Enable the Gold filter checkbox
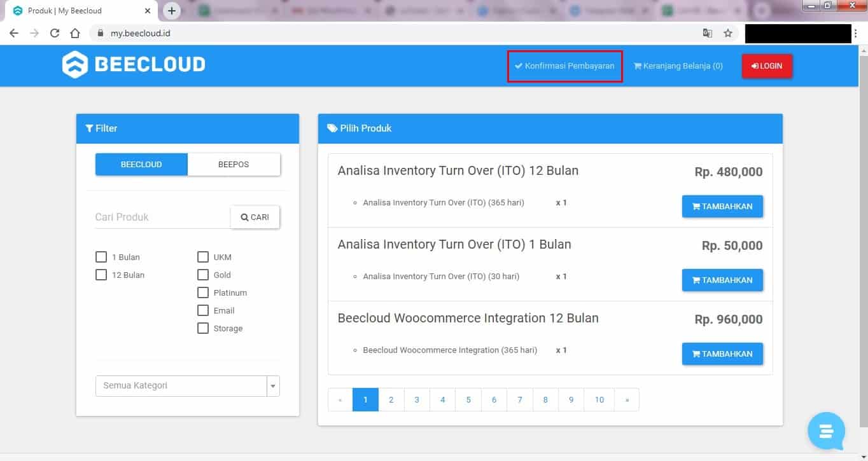The image size is (868, 461). click(x=203, y=275)
